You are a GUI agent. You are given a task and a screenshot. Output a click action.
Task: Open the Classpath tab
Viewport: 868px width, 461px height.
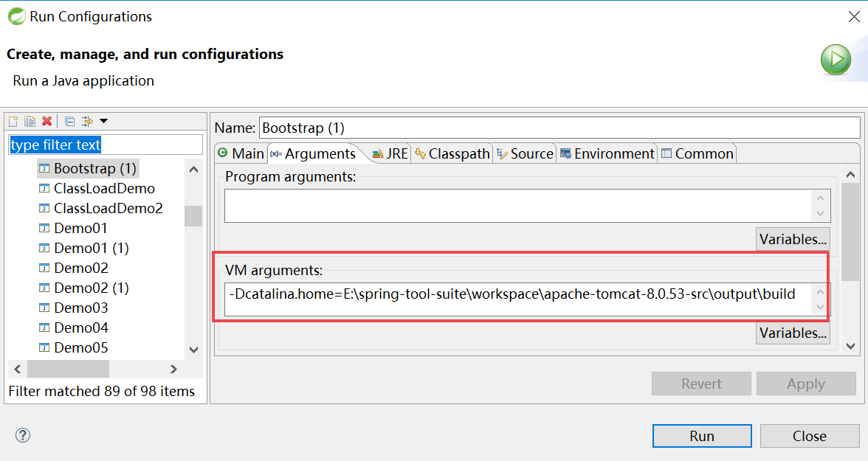tap(452, 153)
